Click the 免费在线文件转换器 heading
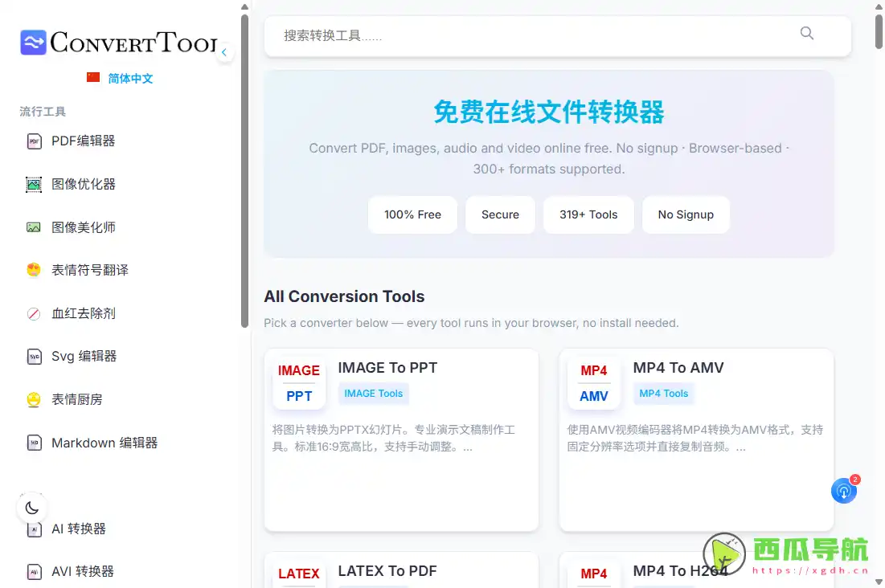This screenshot has width=885, height=588. pos(549,112)
